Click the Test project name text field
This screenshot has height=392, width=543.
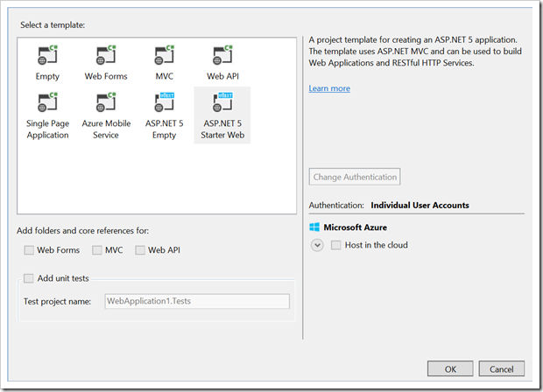196,301
